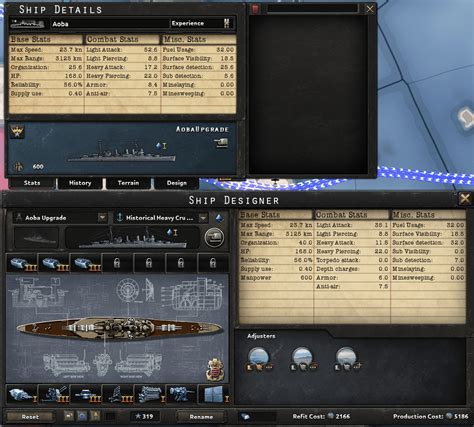Open the Design tab in Ship Details

tap(177, 183)
